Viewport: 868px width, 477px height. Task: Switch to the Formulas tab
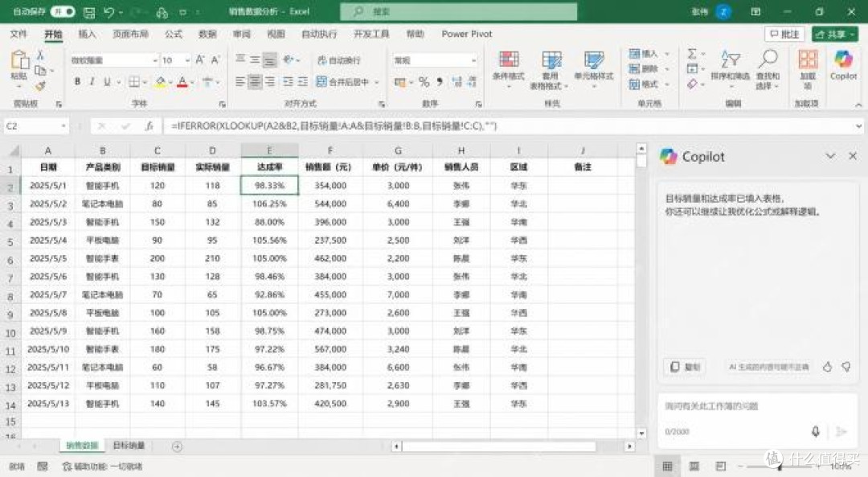pos(174,35)
